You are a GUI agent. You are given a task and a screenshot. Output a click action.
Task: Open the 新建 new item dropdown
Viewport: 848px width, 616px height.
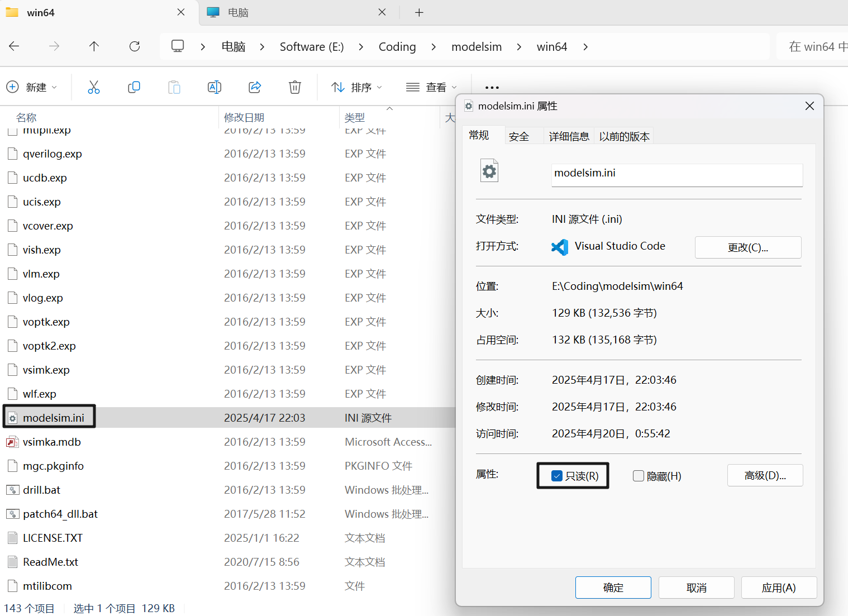[x=32, y=87]
